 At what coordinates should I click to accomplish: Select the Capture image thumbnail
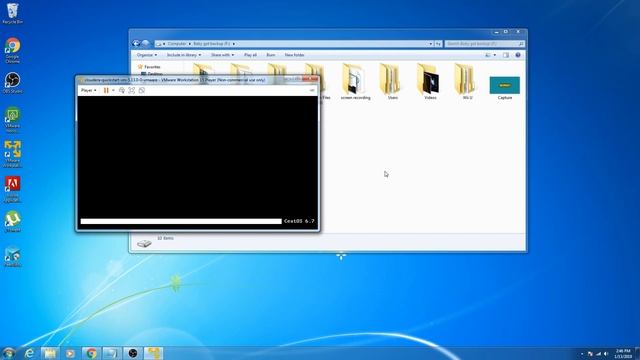click(505, 88)
